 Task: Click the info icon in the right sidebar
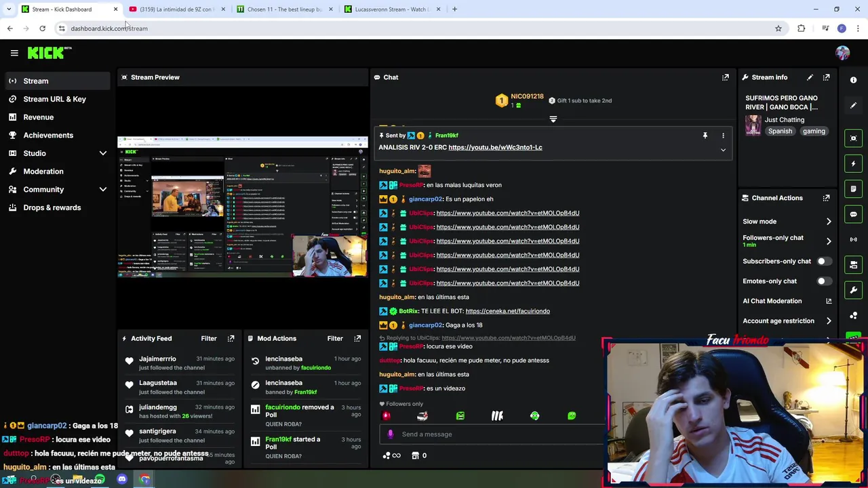[854, 80]
